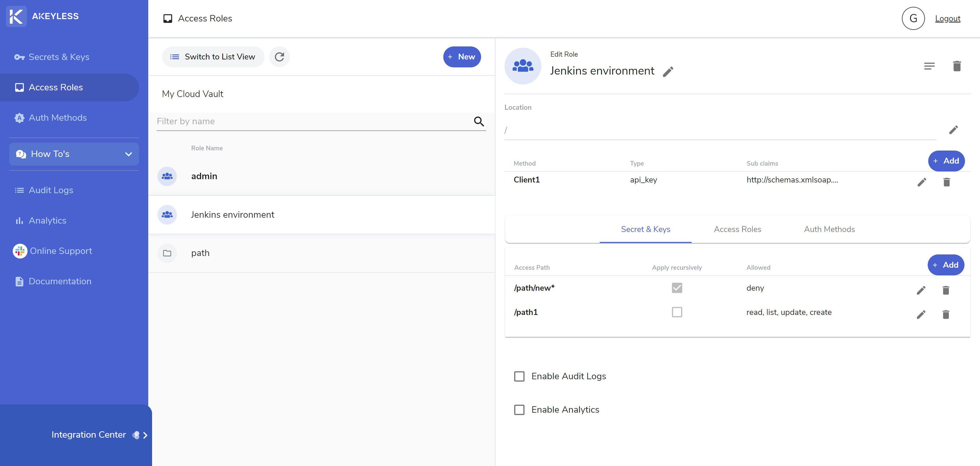
Task: Click the My Cloud Vault label
Action: 193,94
